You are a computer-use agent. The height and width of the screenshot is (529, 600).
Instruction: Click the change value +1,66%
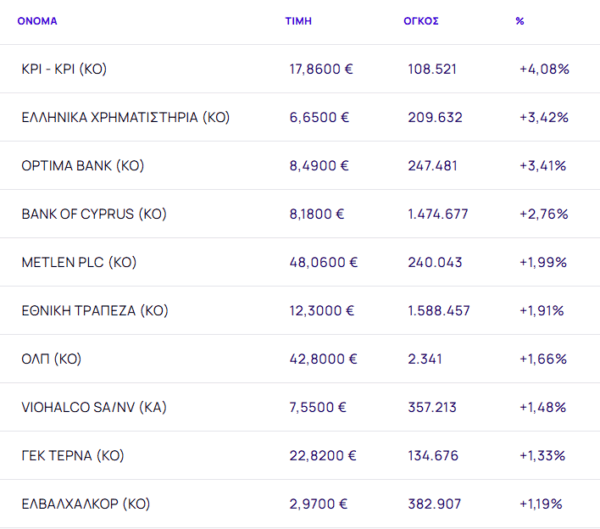(543, 359)
